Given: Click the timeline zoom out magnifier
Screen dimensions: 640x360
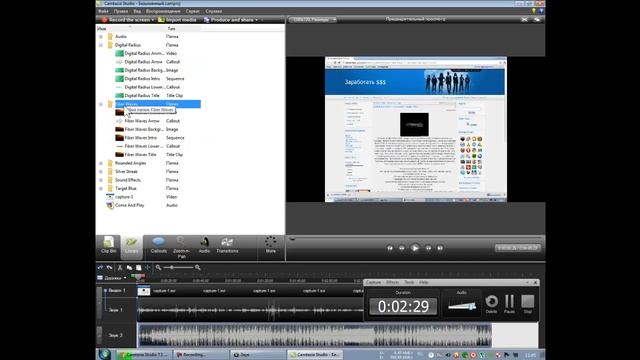Looking at the screenshot, I should [158, 267].
